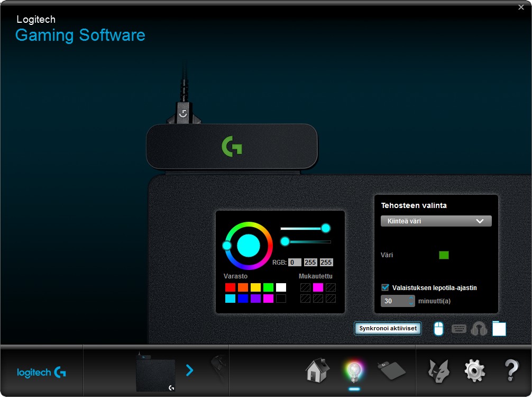The height and width of the screenshot is (397, 532).
Task: Pick the red swatch in Varasto
Action: (x=230, y=287)
